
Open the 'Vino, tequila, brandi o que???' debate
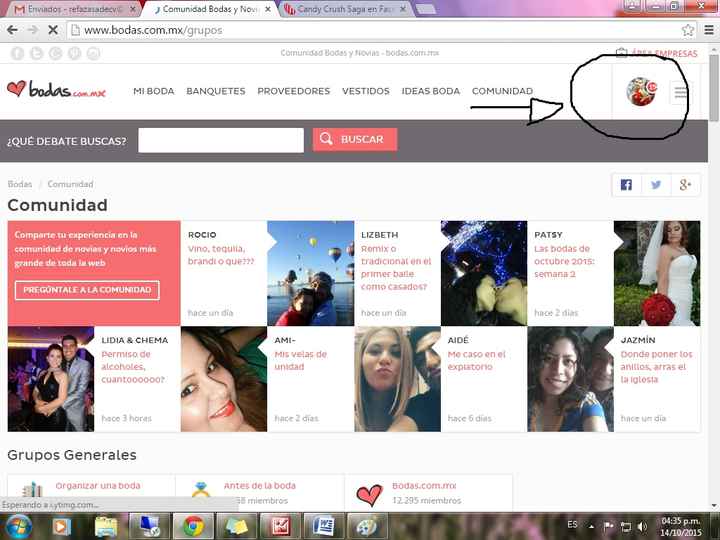coord(221,255)
